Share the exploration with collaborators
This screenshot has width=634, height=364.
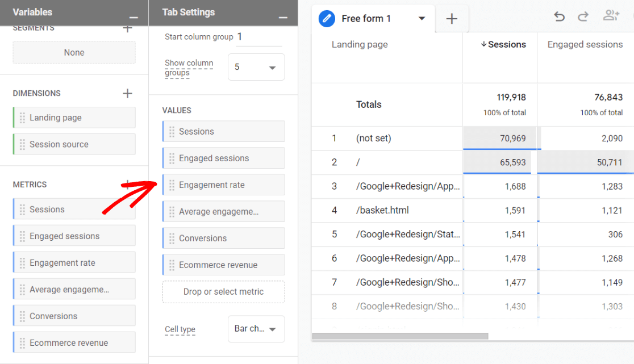(611, 17)
